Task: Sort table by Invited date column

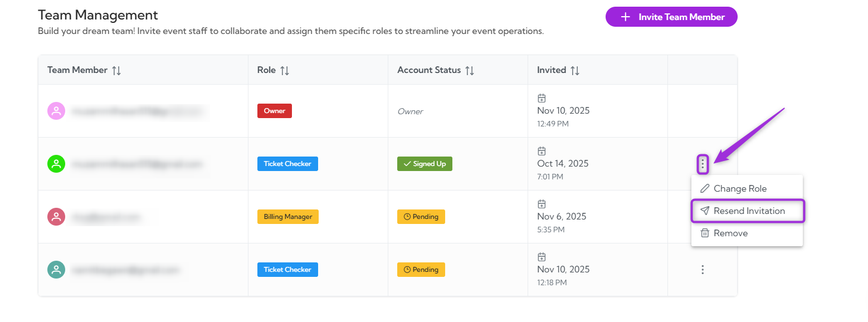Action: [x=575, y=70]
